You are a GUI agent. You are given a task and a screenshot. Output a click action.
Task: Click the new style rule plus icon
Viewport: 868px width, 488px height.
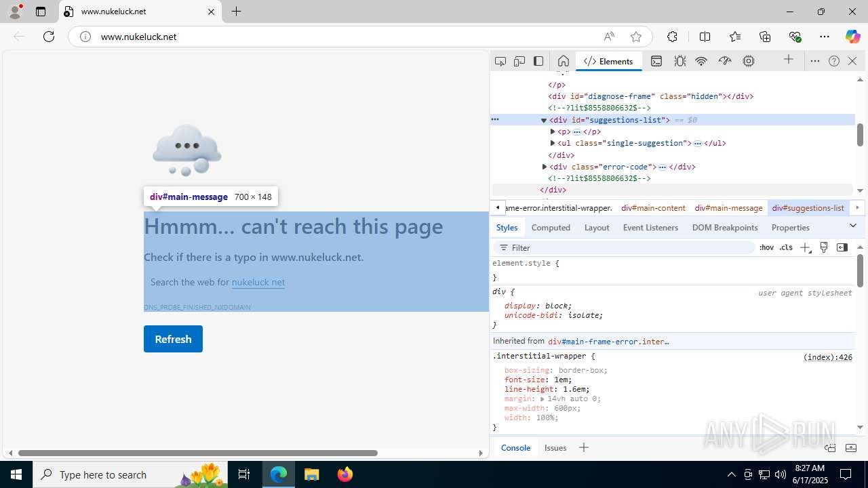point(805,247)
